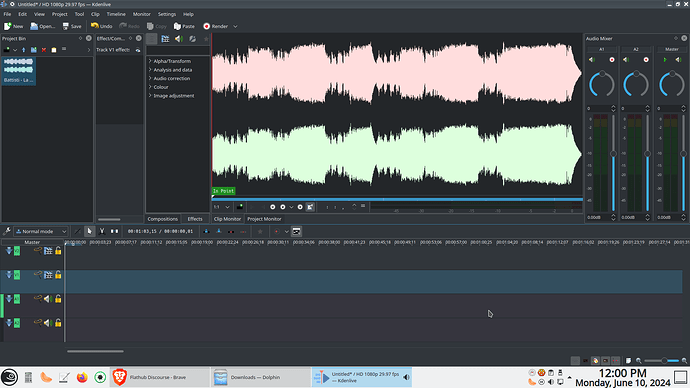Click the clip monitor hamburger options icon
The height and width of the screenshot is (388, 690).
click(x=363, y=206)
